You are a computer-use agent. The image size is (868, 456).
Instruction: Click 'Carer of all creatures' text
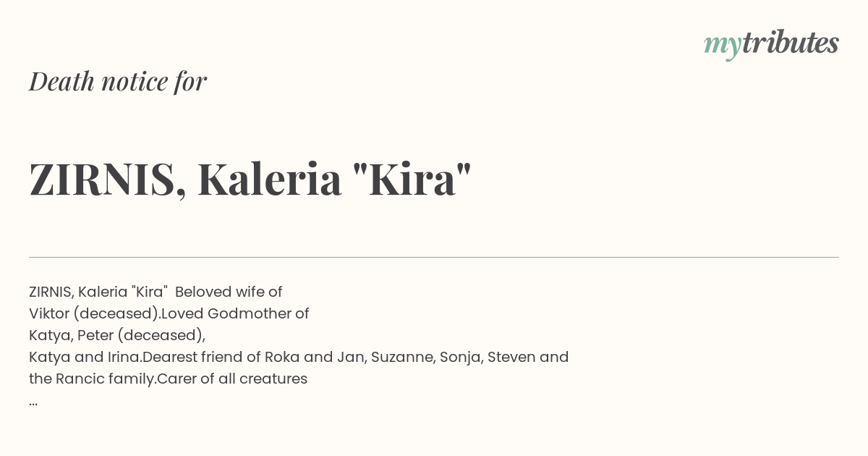click(x=232, y=379)
